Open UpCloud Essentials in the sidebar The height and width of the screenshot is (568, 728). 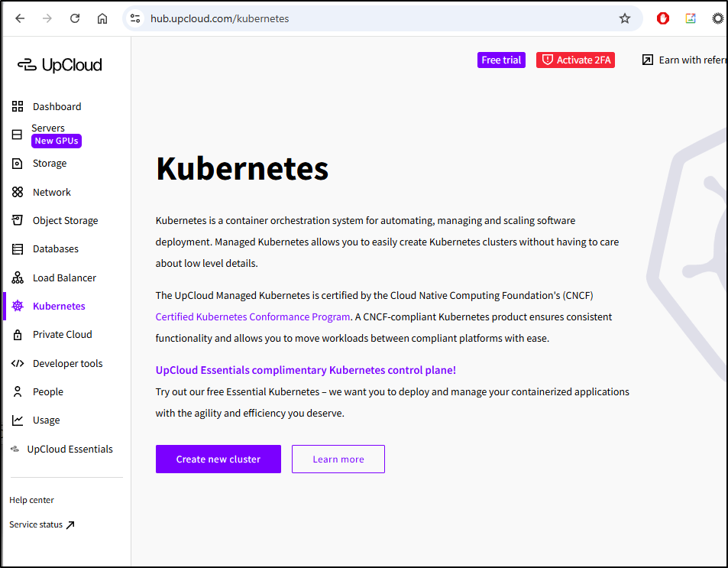point(70,449)
